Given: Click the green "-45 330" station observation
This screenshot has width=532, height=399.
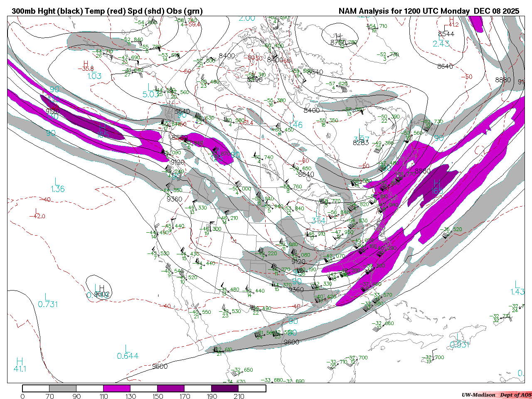Looking at the screenshot, I should click(x=196, y=208).
